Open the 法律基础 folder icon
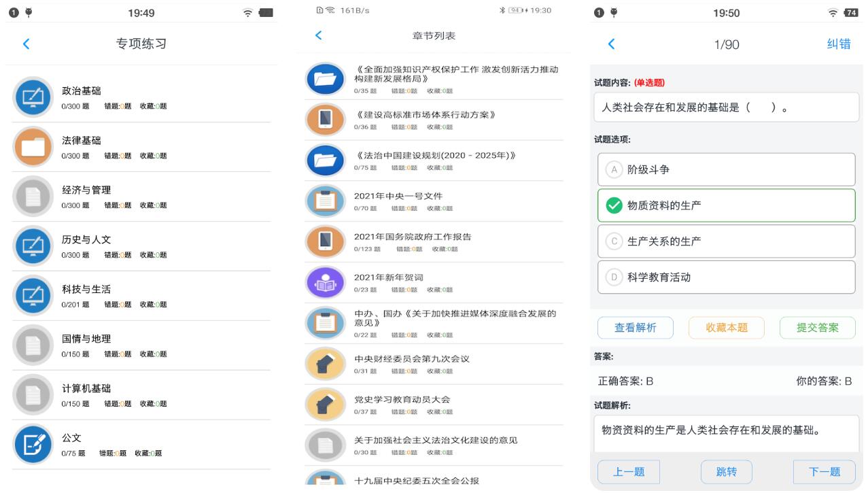Image resolution: width=868 pixels, height=493 pixels. pyautogui.click(x=33, y=147)
